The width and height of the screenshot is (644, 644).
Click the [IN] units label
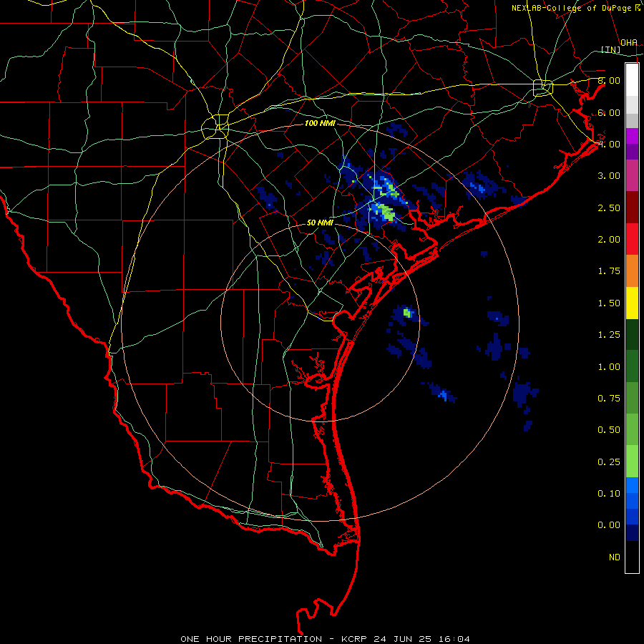tap(611, 49)
